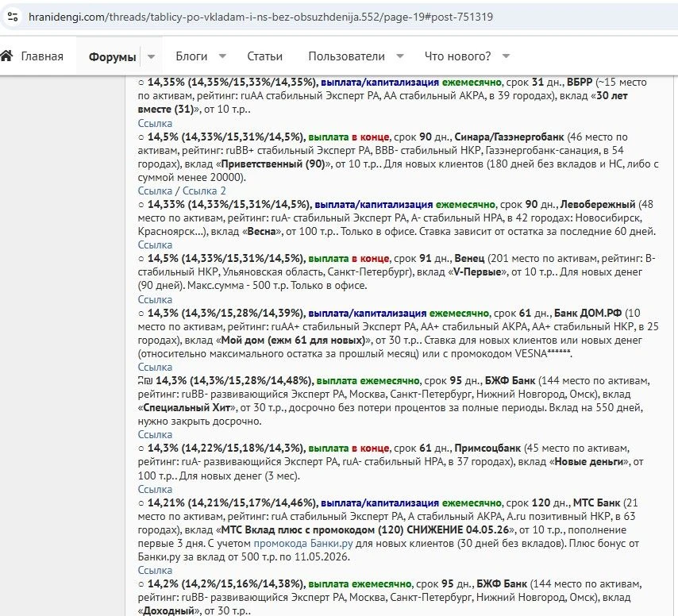Click the МТС Банк name
Image resolution: width=678 pixels, height=616 pixels.
tap(596, 503)
